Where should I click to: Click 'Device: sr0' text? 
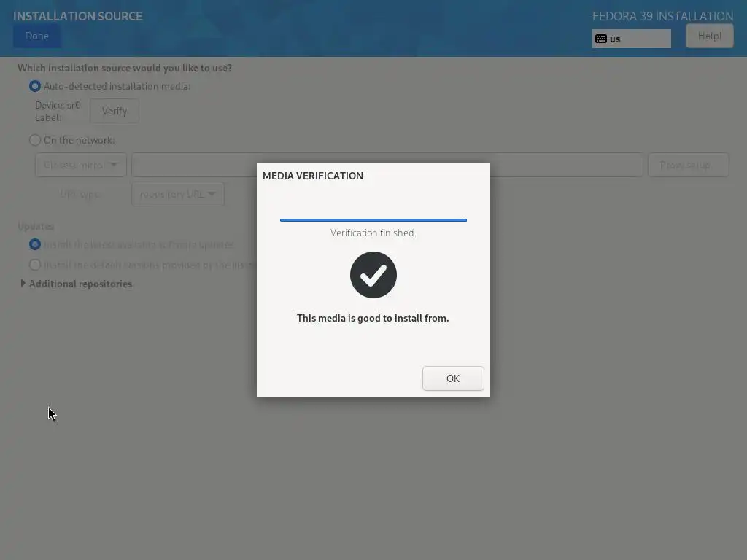click(58, 105)
